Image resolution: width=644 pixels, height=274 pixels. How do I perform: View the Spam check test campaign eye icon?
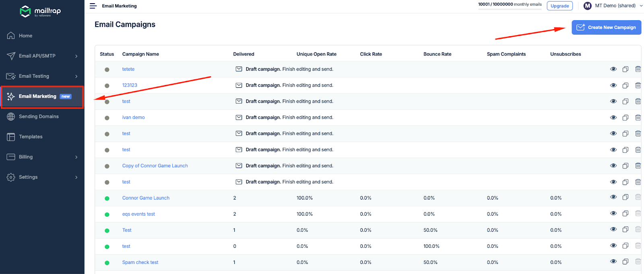click(x=613, y=262)
